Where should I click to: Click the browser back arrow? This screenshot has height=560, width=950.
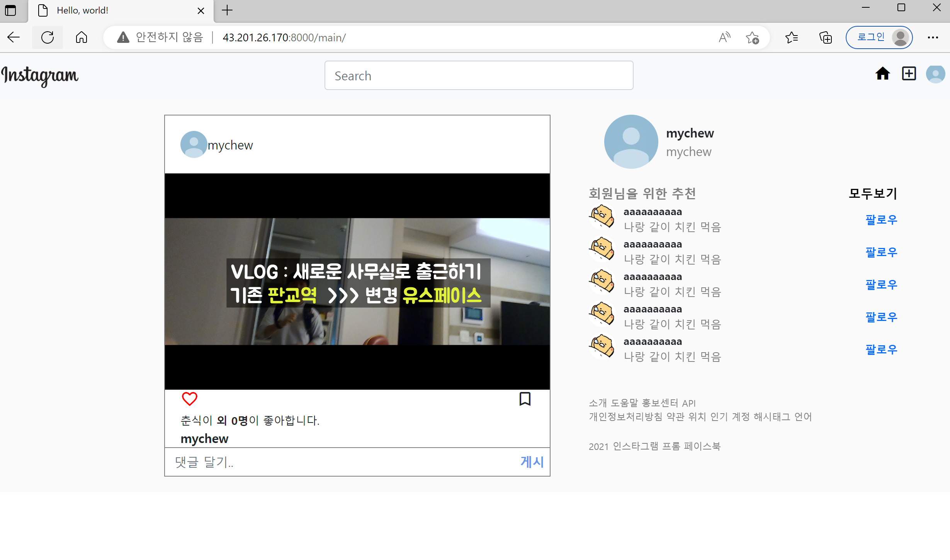tap(14, 37)
